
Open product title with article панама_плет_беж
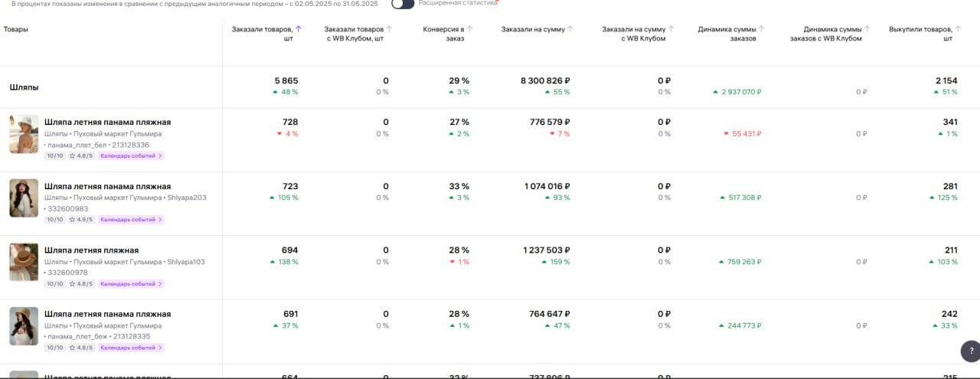tap(107, 314)
